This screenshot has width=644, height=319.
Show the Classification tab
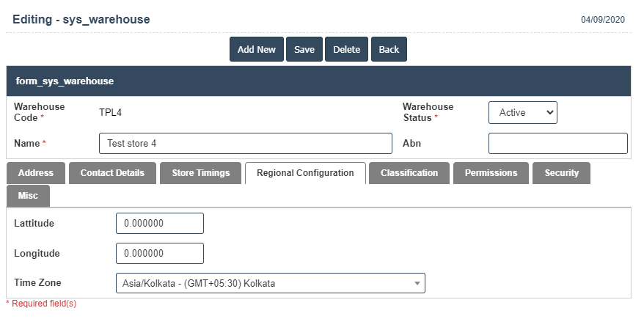click(x=409, y=173)
